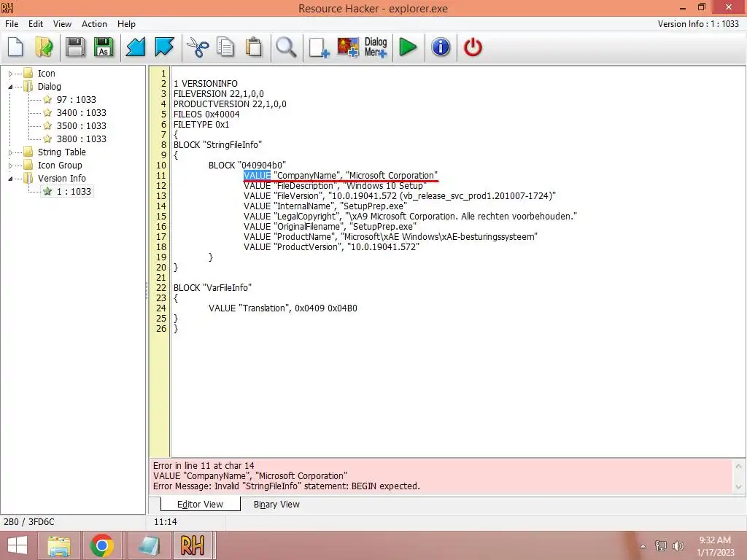Viewport: 747px width, 560px height.
Task: Select dialog resource 3500 : 1033
Action: coord(82,125)
